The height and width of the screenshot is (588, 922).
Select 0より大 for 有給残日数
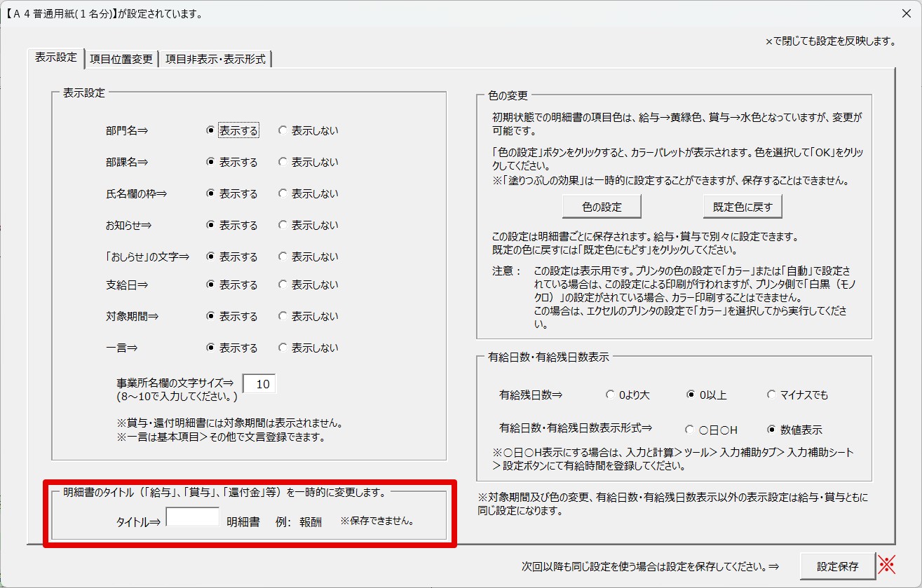click(609, 395)
